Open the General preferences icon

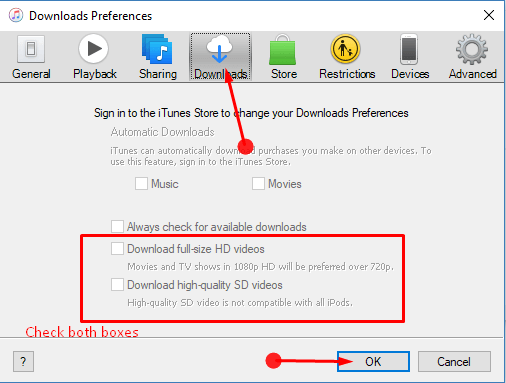pyautogui.click(x=31, y=49)
